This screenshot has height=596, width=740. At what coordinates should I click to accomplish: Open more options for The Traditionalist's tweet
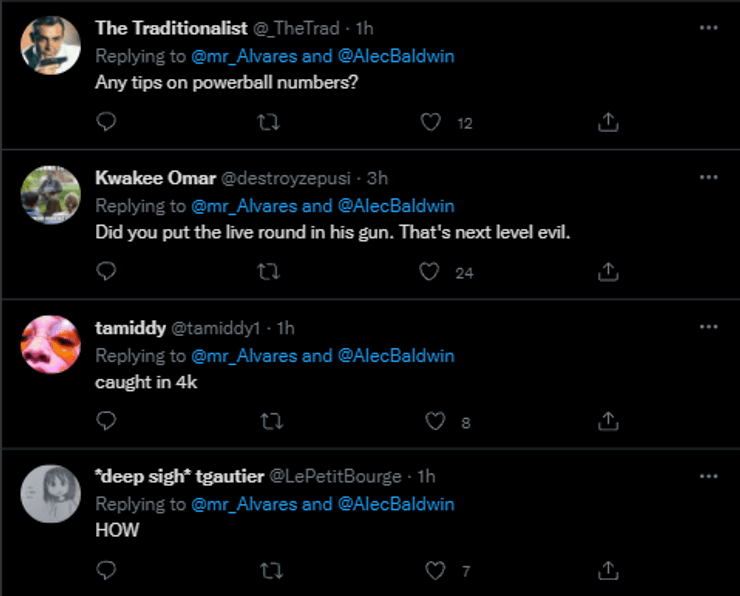[708, 28]
